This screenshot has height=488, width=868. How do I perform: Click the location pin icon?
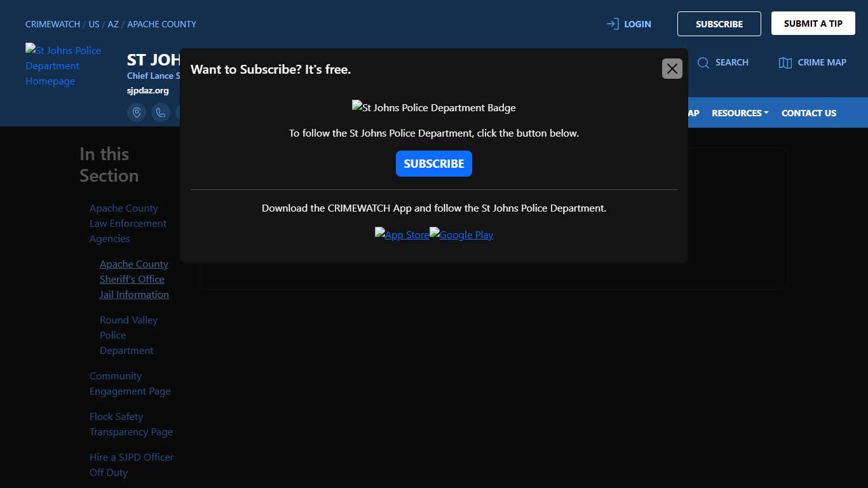pyautogui.click(x=137, y=112)
